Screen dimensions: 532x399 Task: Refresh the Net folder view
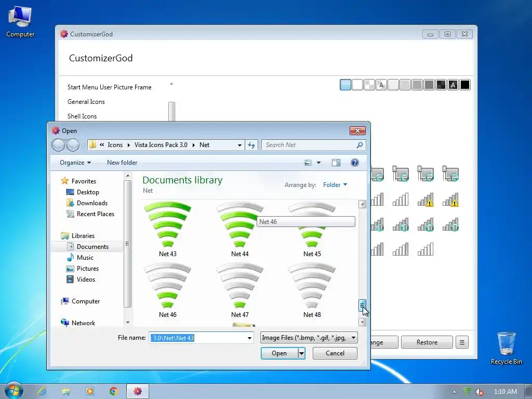(251, 145)
